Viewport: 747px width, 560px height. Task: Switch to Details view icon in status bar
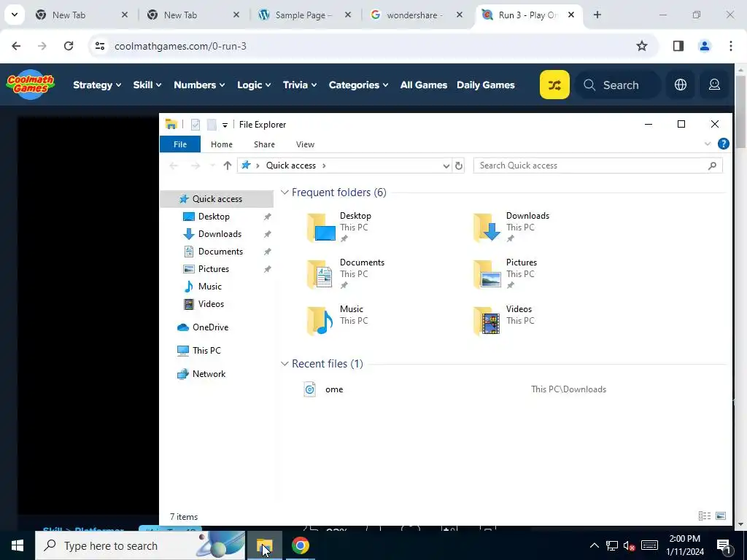(704, 516)
